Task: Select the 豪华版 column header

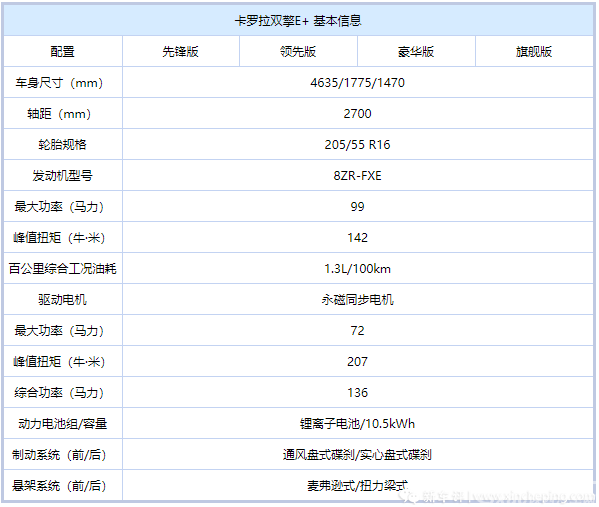Action: pos(416,52)
